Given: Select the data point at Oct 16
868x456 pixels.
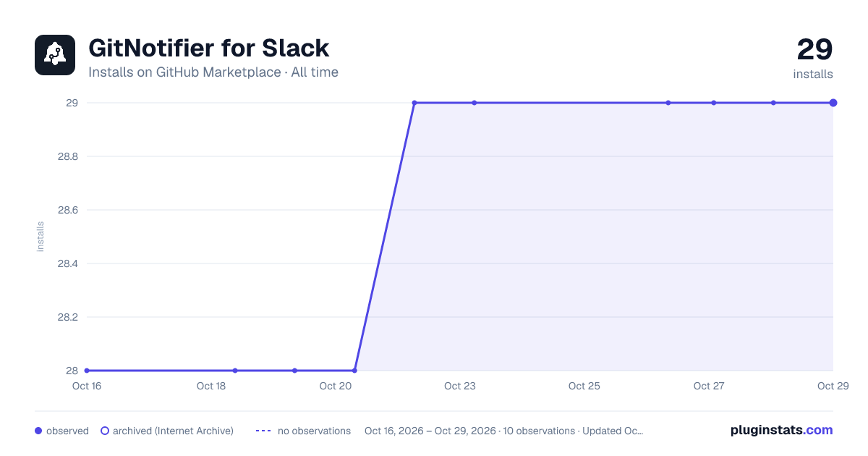Looking at the screenshot, I should [x=87, y=371].
